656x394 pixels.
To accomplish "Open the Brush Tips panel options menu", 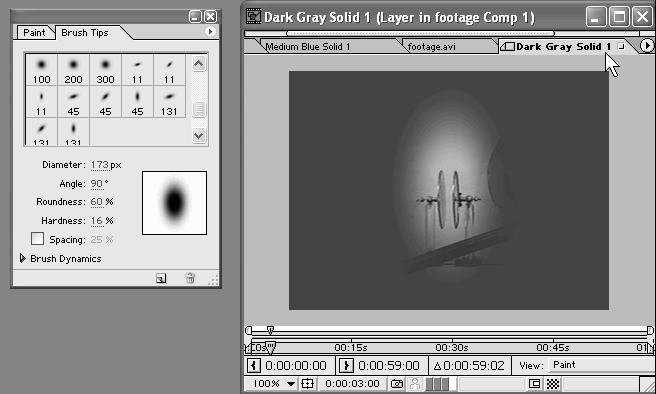I will (210, 32).
